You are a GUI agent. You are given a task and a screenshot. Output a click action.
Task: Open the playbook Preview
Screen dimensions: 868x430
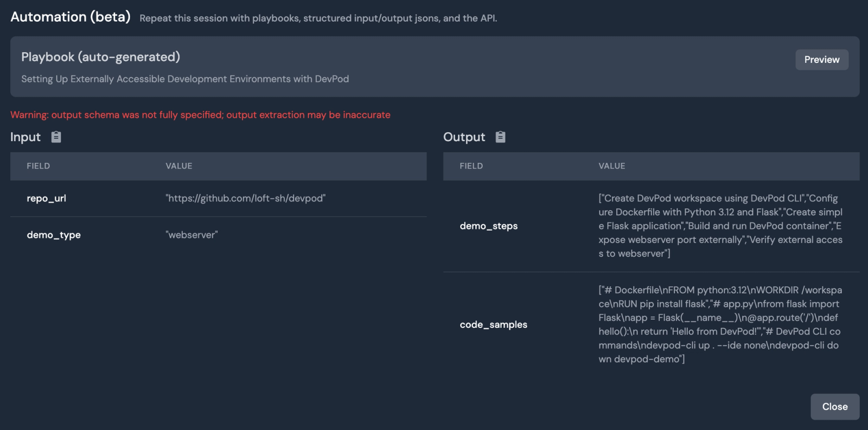(x=822, y=60)
